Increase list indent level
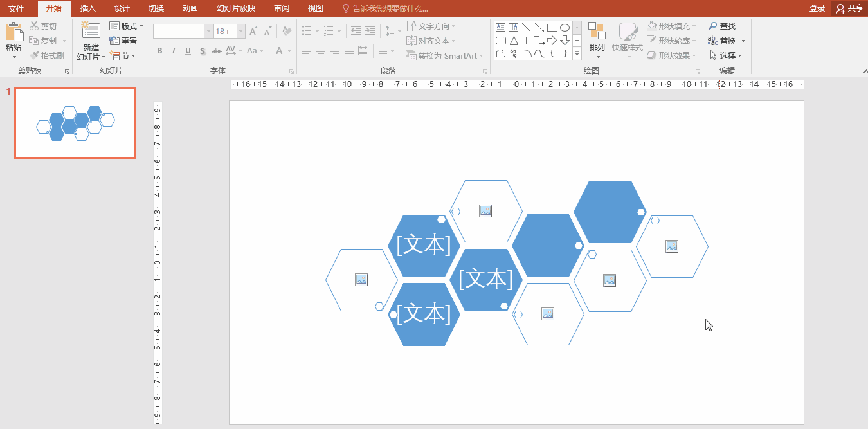868x429 pixels. [x=370, y=31]
